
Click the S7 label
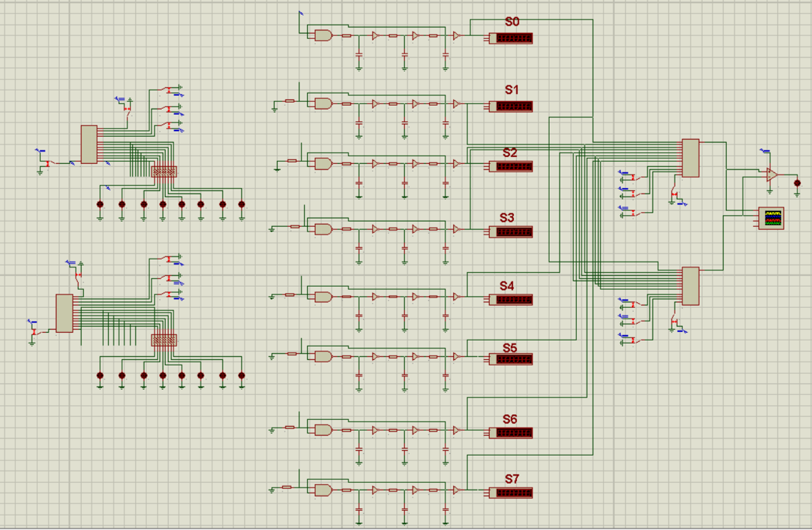click(512, 479)
